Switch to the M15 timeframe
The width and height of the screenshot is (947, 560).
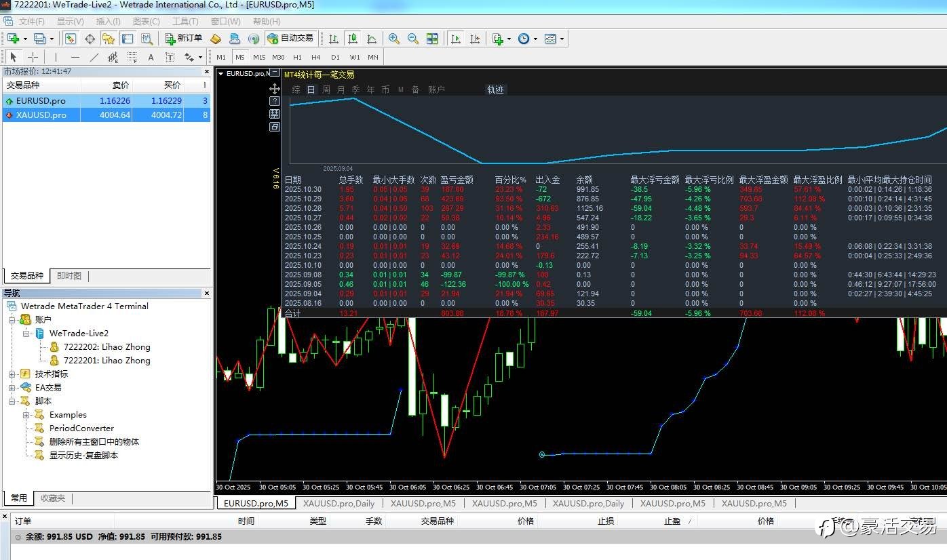[x=259, y=57]
